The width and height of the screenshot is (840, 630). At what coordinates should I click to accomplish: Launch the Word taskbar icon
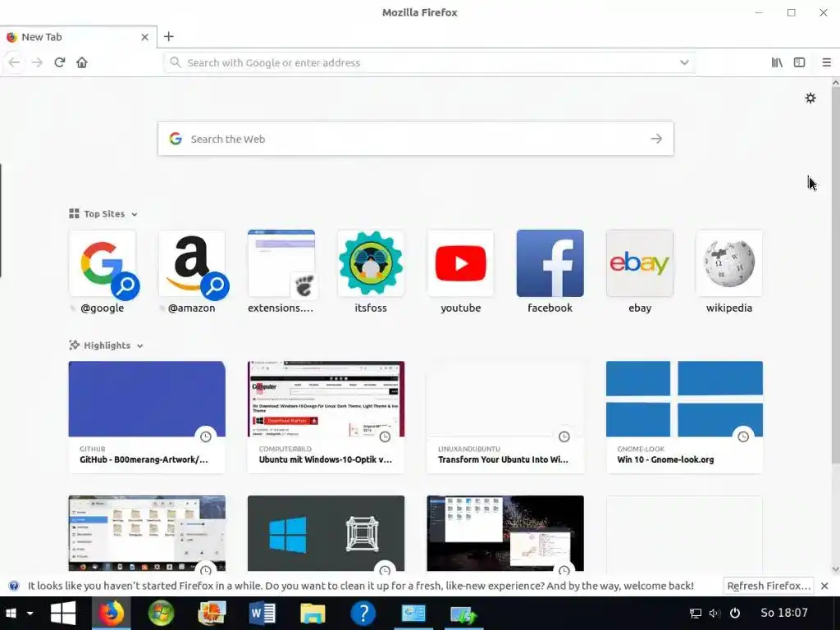[x=262, y=614]
